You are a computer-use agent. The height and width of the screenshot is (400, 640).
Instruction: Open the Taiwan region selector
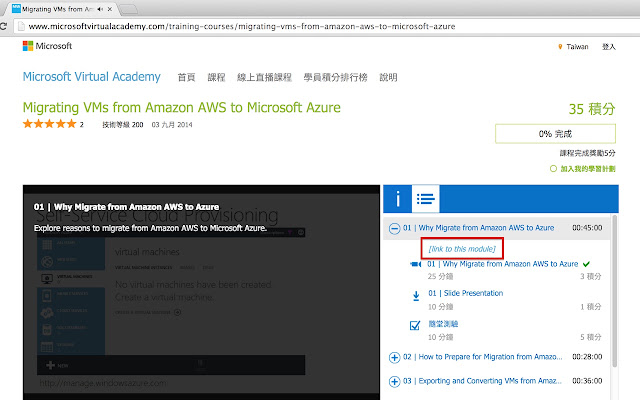577,47
